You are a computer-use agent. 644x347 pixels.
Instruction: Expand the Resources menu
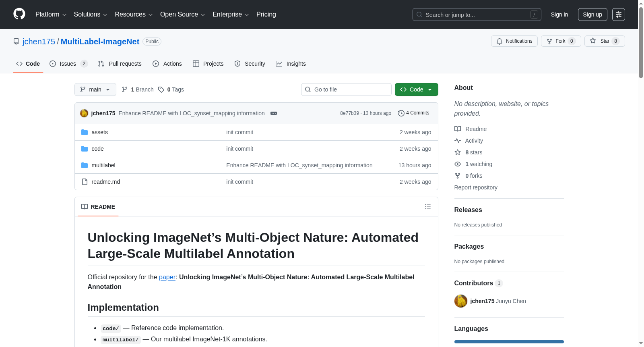134,15
